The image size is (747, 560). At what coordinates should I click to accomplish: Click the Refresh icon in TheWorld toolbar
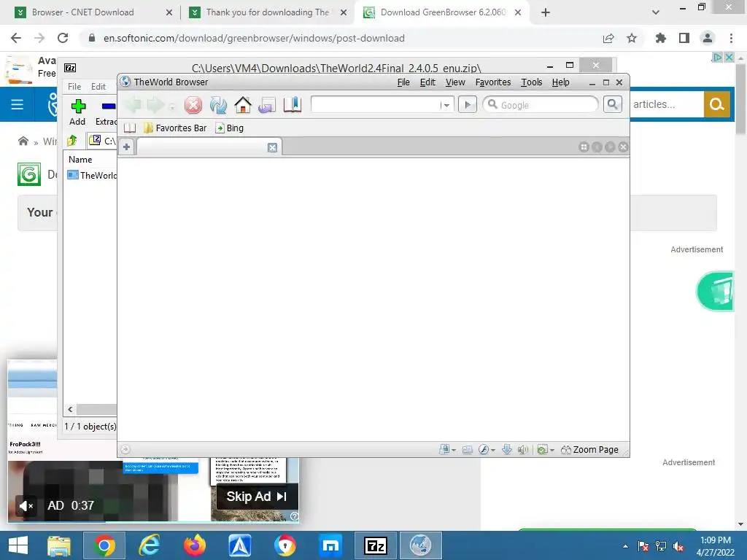pos(218,105)
